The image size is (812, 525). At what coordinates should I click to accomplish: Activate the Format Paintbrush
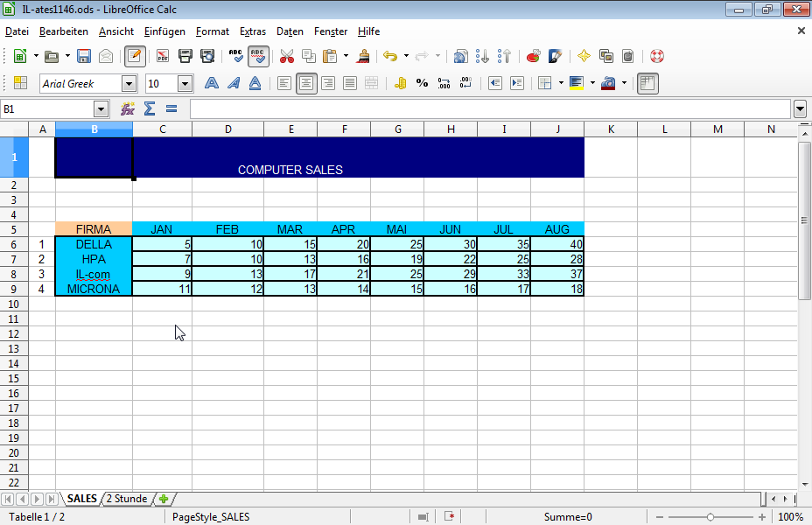click(x=363, y=56)
